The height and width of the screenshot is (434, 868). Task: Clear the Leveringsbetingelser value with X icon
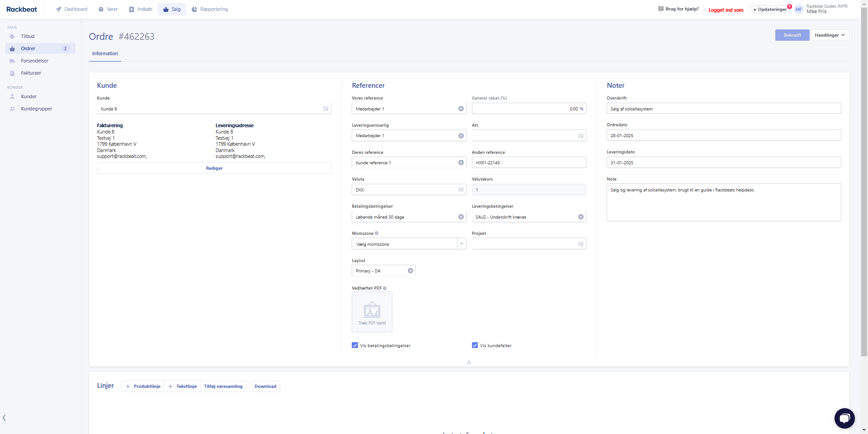coord(580,217)
